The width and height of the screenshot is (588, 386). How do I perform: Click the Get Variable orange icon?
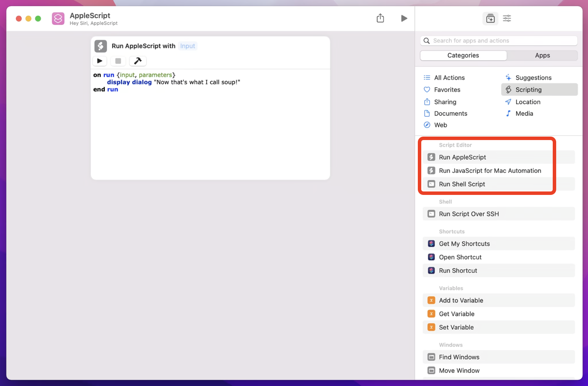[431, 314]
